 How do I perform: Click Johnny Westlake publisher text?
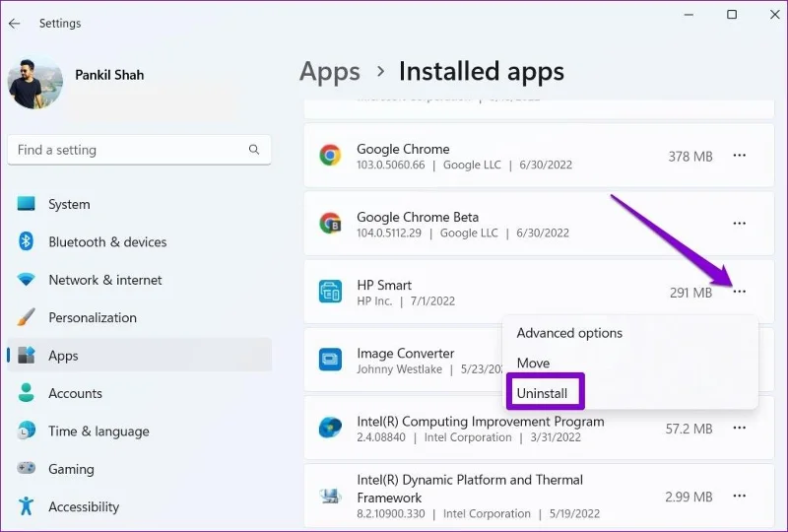pyautogui.click(x=400, y=369)
